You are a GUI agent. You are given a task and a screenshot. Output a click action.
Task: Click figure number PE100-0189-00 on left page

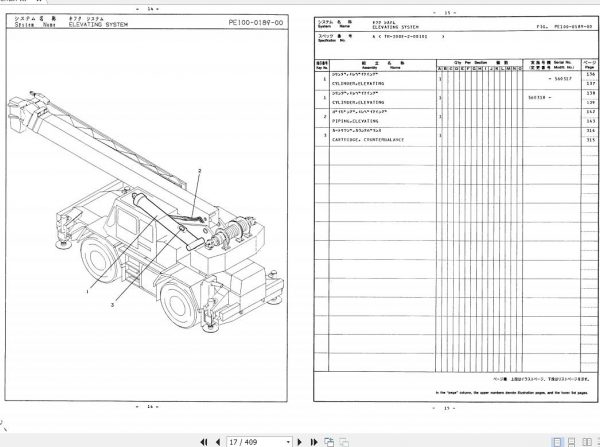(x=256, y=23)
